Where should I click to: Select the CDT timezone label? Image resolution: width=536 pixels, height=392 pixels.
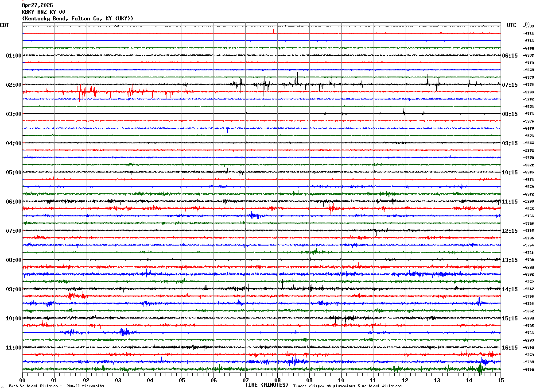coord(4,25)
